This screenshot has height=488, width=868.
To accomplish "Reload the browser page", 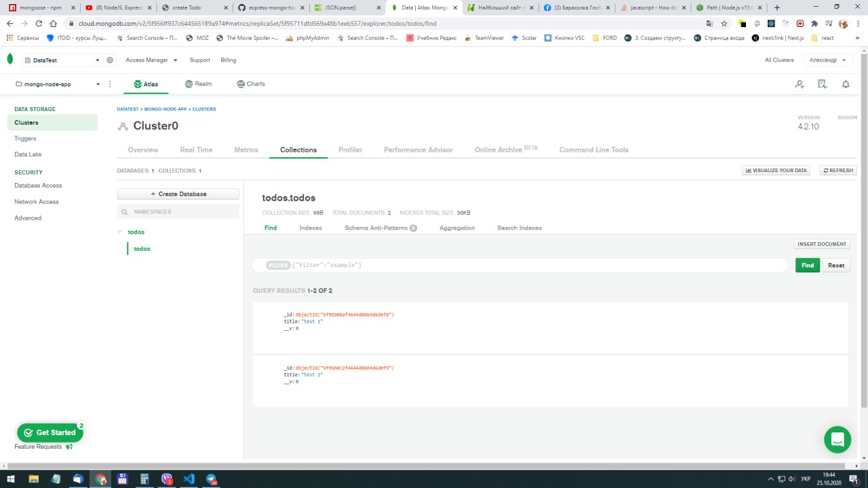I will [39, 23].
